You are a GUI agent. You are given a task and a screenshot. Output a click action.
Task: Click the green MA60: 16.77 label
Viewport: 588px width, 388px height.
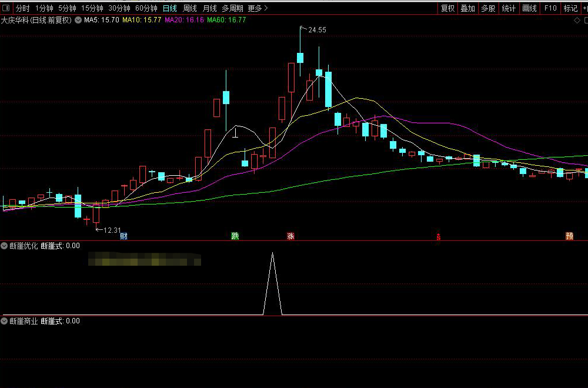(226, 20)
